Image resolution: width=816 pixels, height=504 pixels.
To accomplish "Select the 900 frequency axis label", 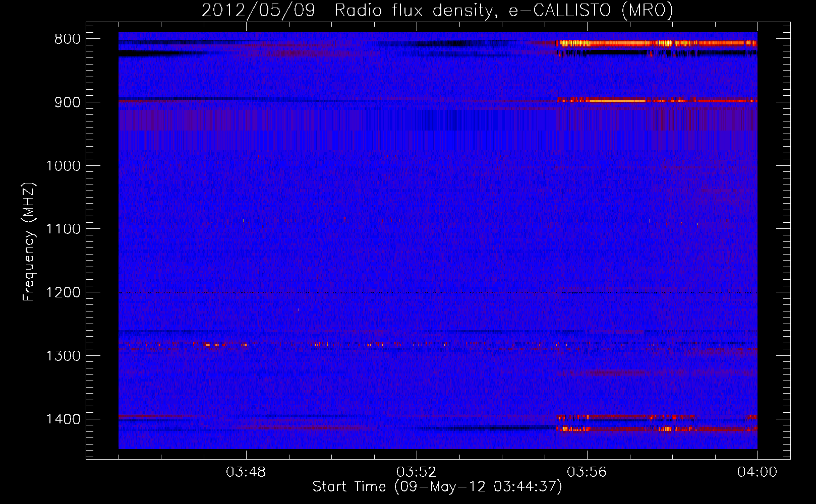I will [x=67, y=102].
